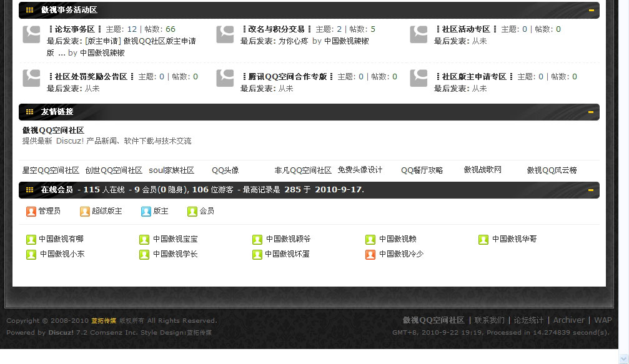This screenshot has width=629, height=364.
Task: Open 中国傲视辣椒 under 改名与积分交易
Action: (347, 41)
